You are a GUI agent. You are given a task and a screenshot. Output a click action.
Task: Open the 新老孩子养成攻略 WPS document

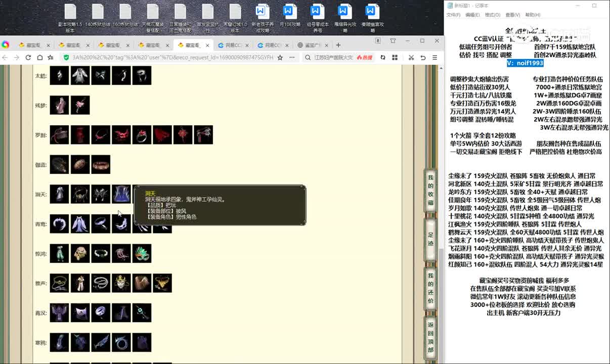pos(262,18)
